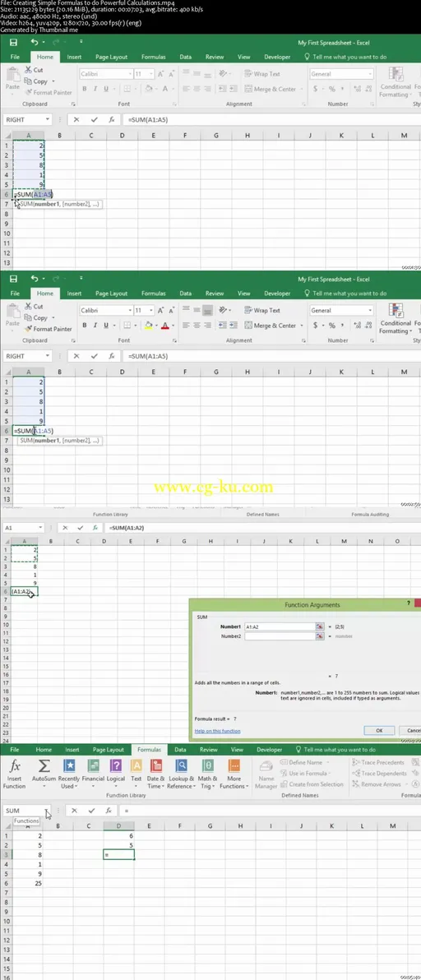Switch to Data tab in the fourth frame
The height and width of the screenshot is (980, 421).
[x=180, y=749]
